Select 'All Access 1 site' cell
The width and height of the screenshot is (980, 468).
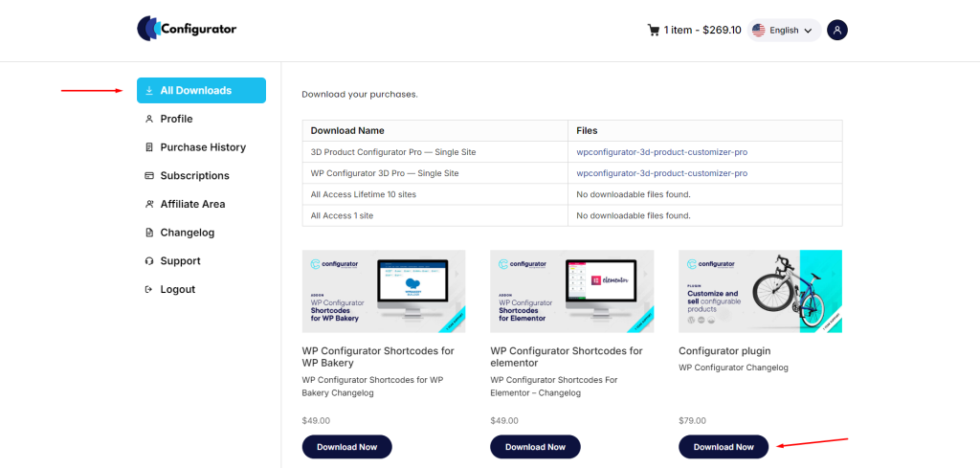[435, 215]
